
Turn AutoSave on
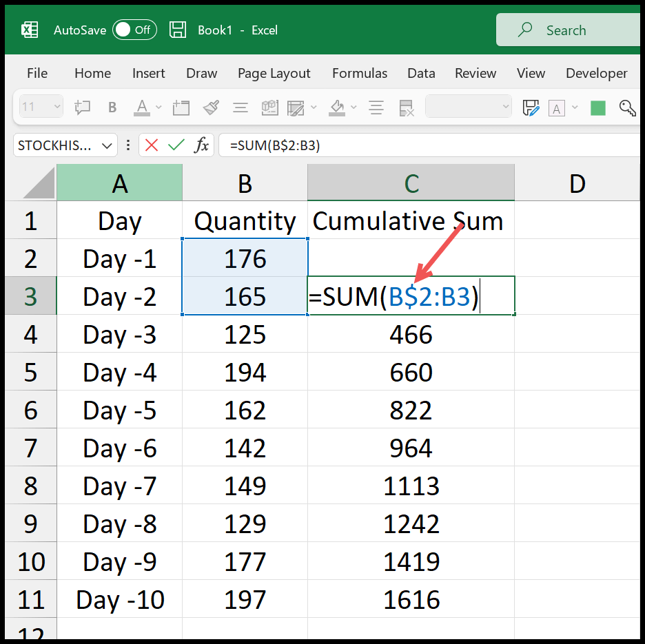134,30
